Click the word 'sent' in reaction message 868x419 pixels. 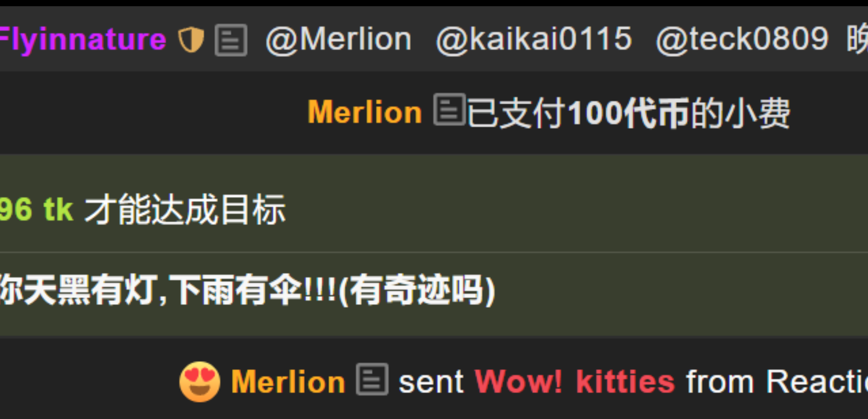(431, 383)
